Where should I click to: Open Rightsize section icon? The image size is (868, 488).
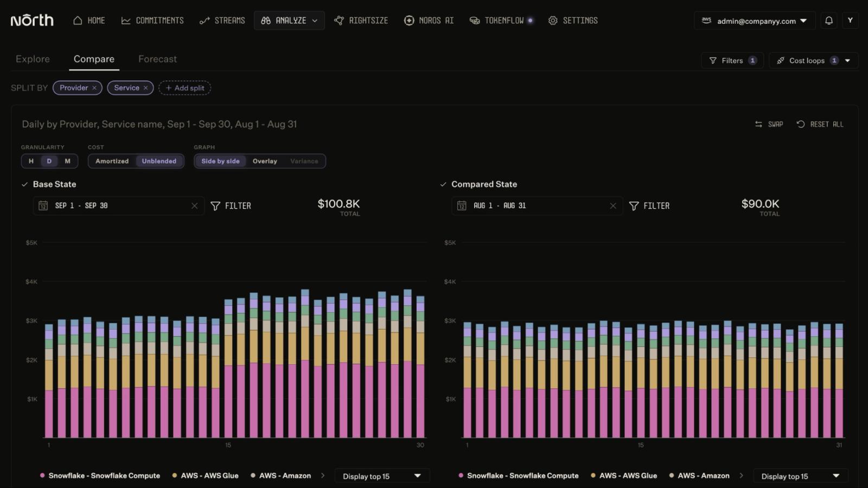point(339,21)
